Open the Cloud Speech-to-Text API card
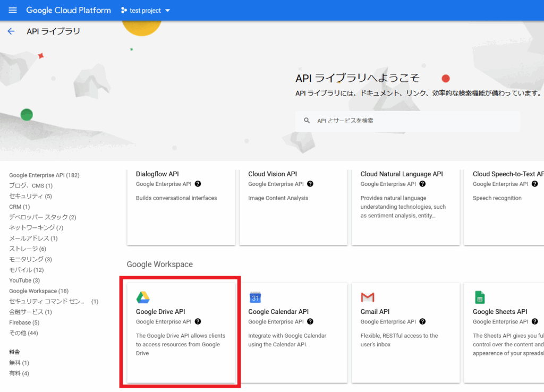Image resolution: width=544 pixels, height=392 pixels. [504, 207]
